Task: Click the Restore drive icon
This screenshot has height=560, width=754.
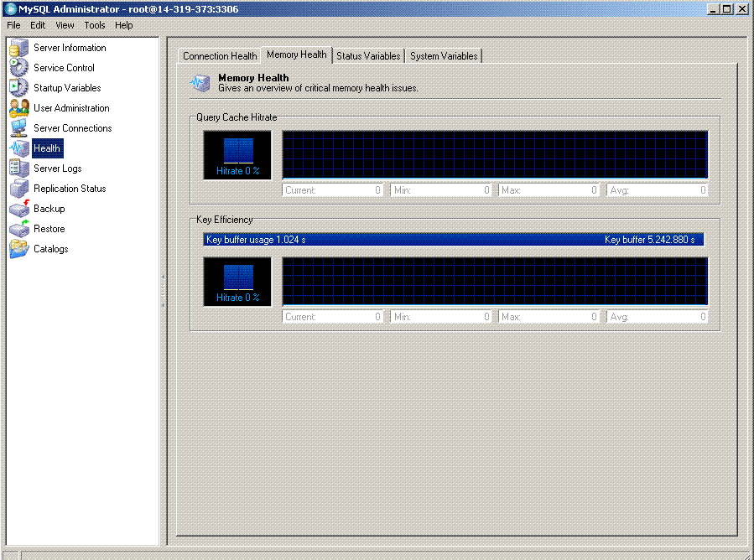Action: pyautogui.click(x=18, y=229)
